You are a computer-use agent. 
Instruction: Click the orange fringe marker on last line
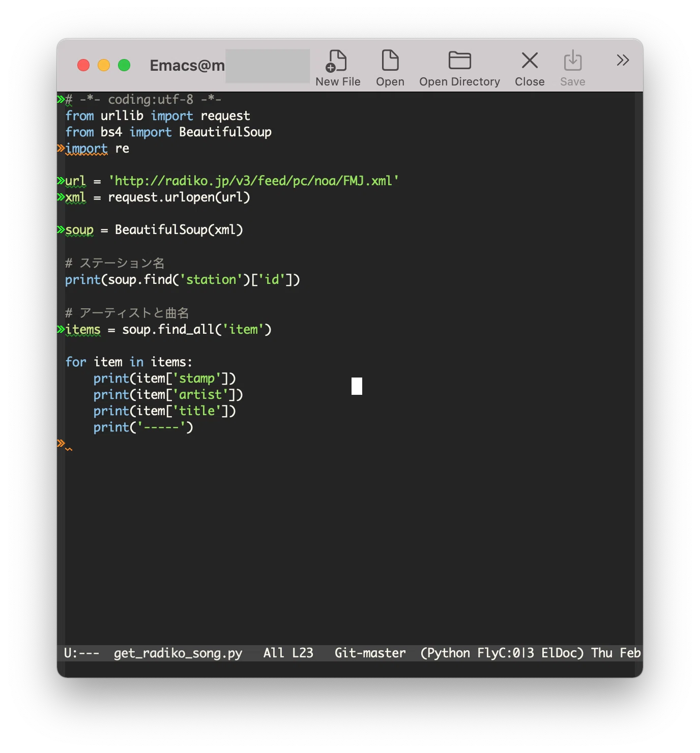[61, 443]
